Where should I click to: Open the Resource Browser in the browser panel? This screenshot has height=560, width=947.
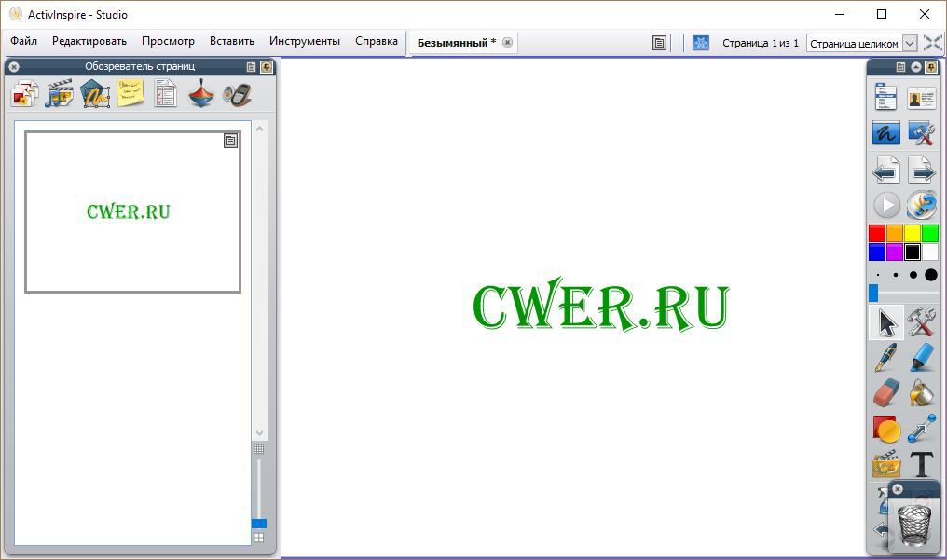coord(60,93)
